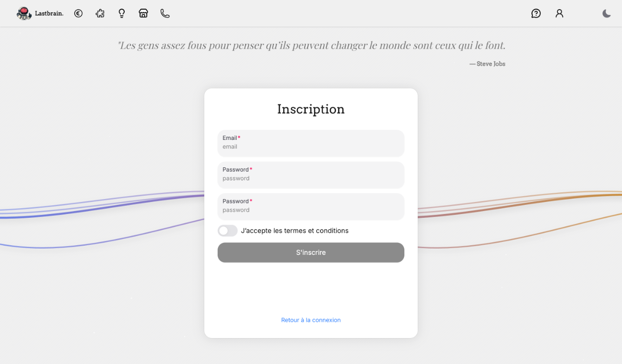622x364 pixels.
Task: Select the first Password field
Action: tap(311, 175)
